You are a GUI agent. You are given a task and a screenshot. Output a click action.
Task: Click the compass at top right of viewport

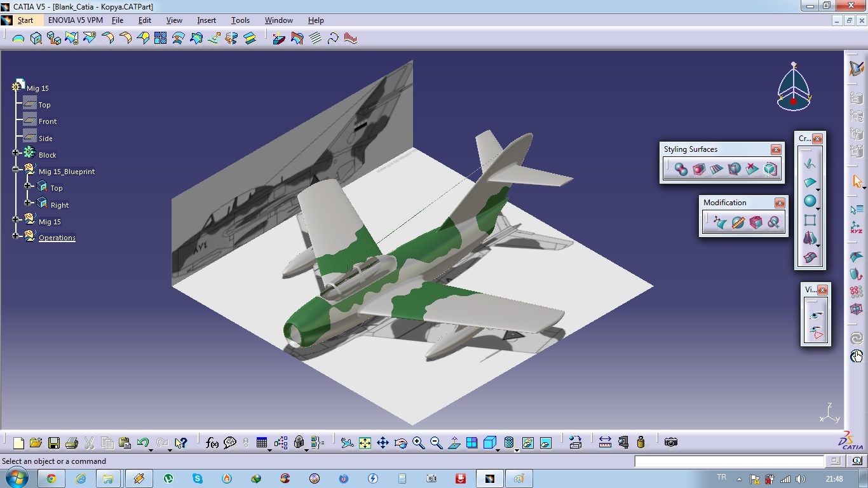tap(794, 86)
